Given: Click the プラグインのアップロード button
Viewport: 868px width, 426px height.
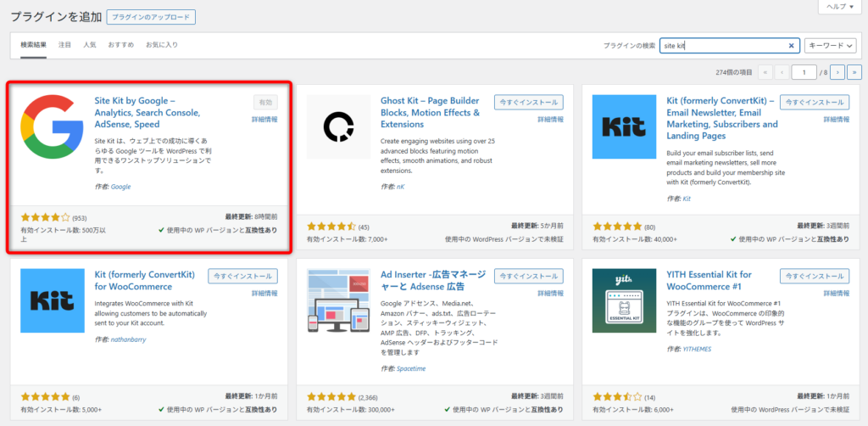Looking at the screenshot, I should coord(151,17).
